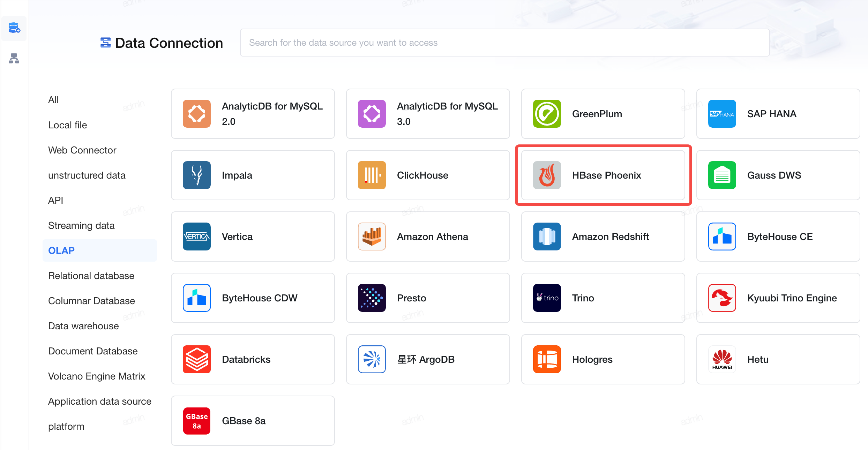Click the Databricks red layered icon

click(196, 359)
